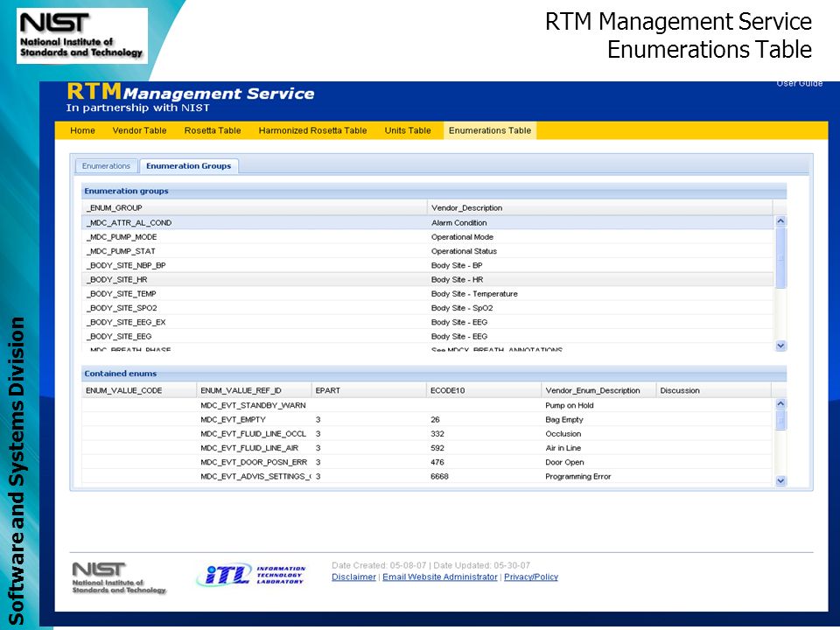
Task: Go to Rosetta Table
Action: pyautogui.click(x=212, y=130)
